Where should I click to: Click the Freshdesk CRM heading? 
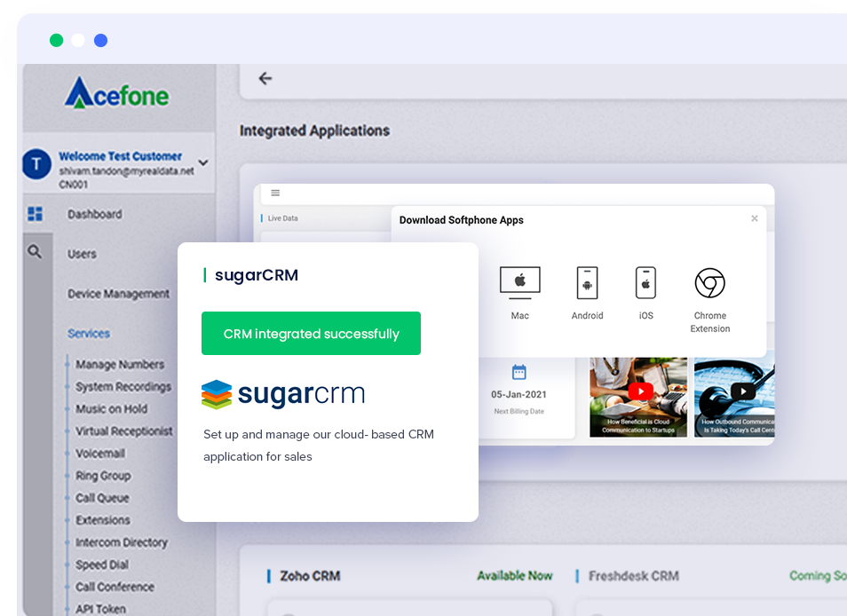[x=634, y=576]
